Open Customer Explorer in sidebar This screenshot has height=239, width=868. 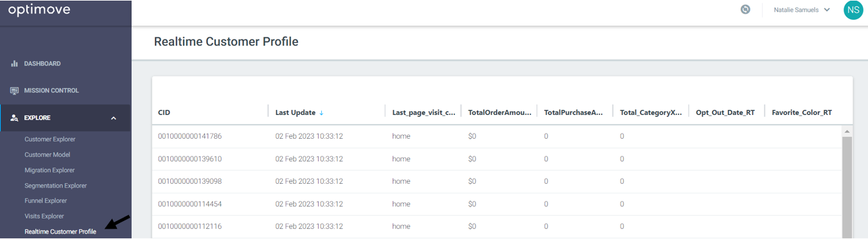49,139
